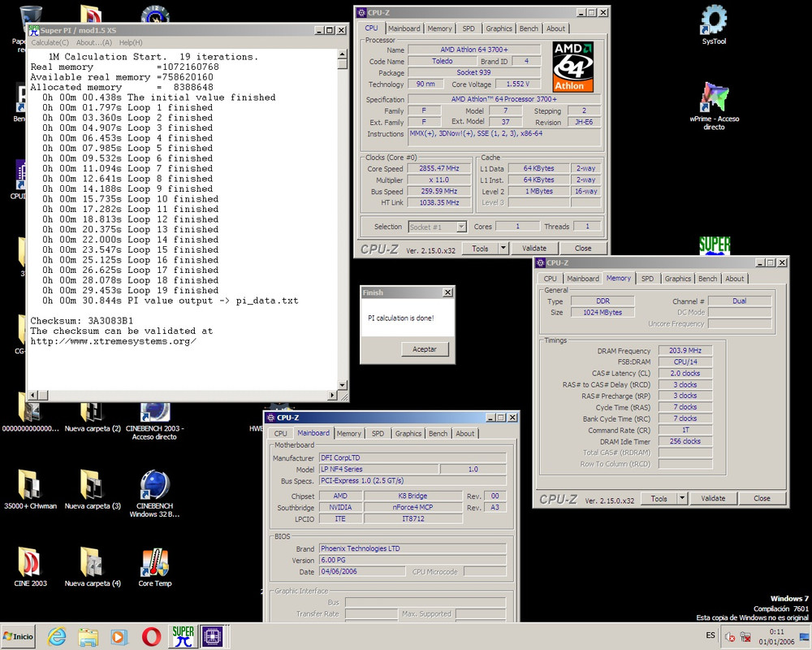
Task: Click Tools button in CPU tab window
Action: pos(480,249)
